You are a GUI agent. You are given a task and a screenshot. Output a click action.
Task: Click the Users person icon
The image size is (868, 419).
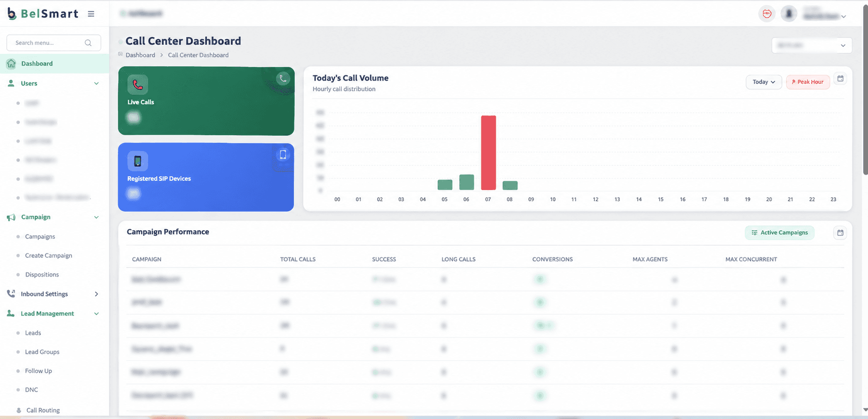point(11,83)
